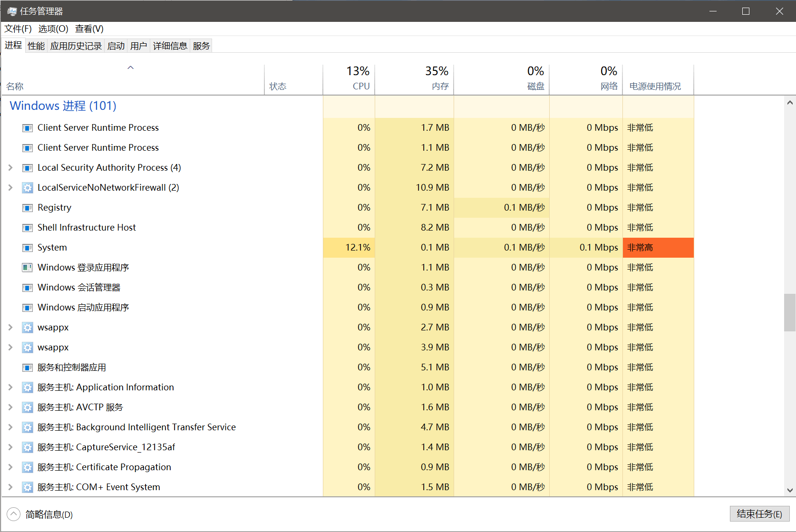Click the first Client Server Runtime Process icon
The height and width of the screenshot is (532, 796).
pos(28,128)
